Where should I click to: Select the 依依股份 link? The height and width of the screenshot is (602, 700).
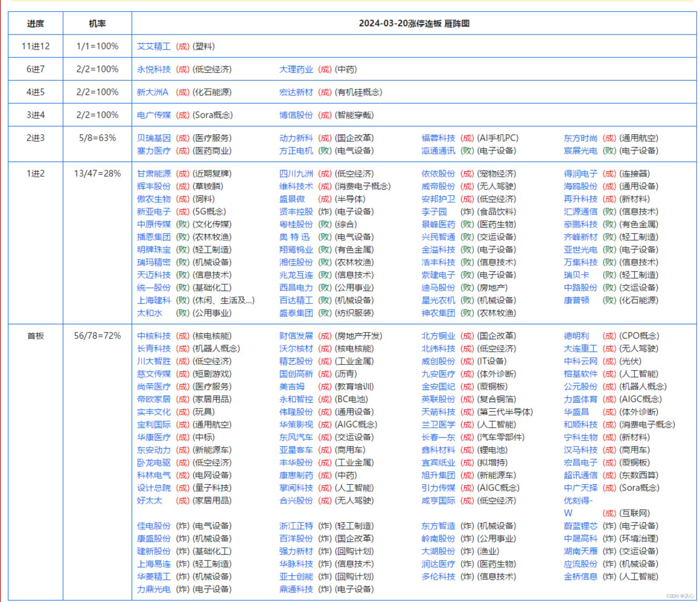(438, 173)
